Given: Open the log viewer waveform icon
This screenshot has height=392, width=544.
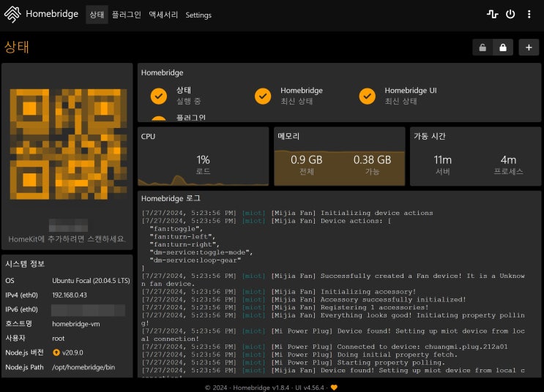Looking at the screenshot, I should click(x=492, y=14).
